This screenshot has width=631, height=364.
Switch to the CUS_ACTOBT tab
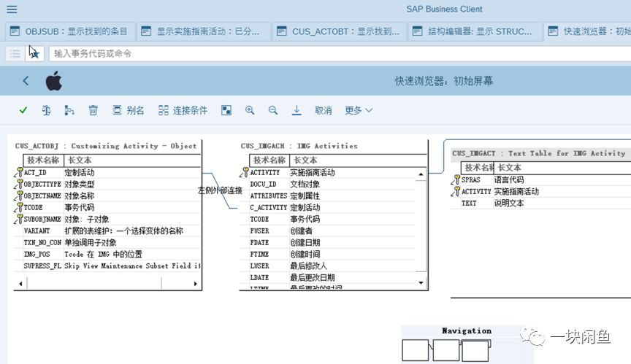[339, 31]
